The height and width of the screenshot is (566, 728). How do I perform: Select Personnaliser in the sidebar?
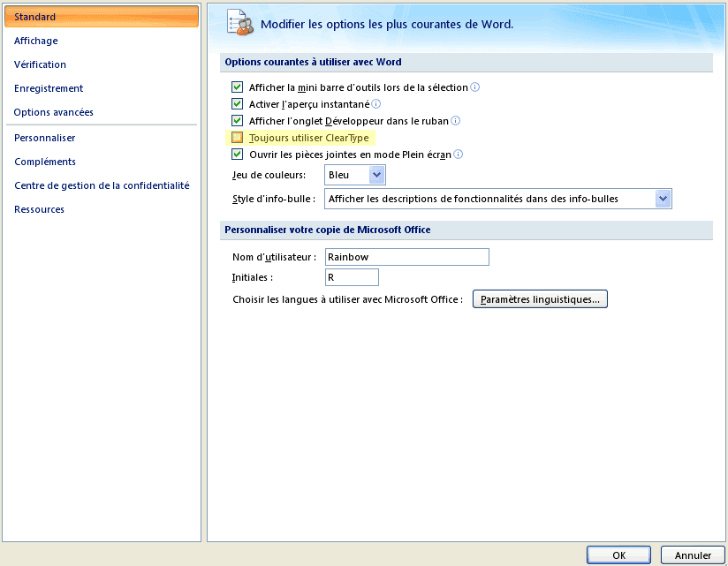[x=44, y=138]
